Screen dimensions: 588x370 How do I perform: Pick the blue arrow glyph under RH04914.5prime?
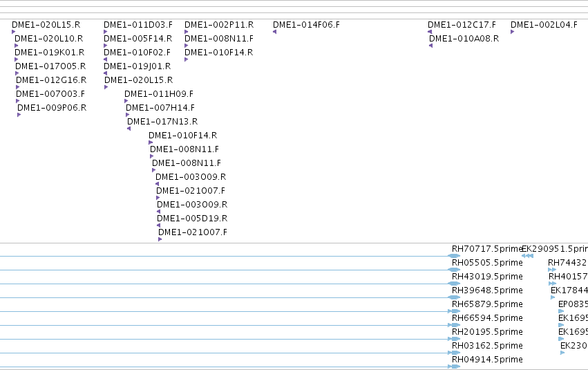tap(454, 367)
